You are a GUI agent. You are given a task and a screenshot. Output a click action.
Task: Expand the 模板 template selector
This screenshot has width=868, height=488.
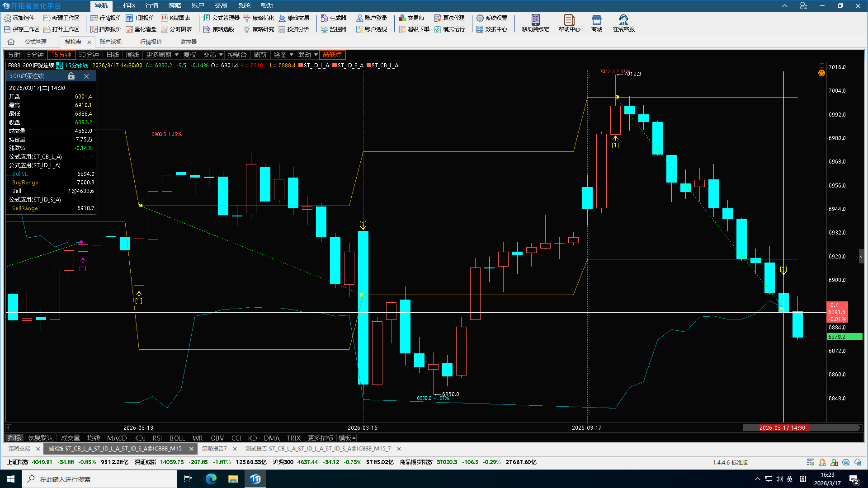(347, 438)
